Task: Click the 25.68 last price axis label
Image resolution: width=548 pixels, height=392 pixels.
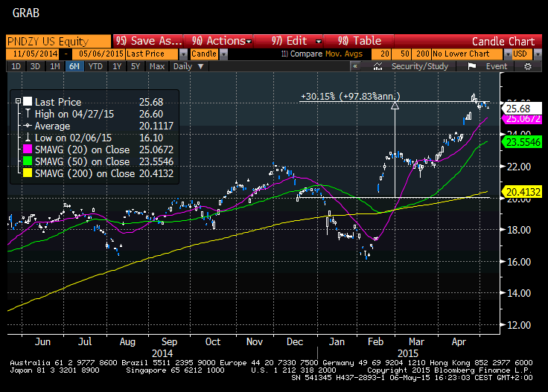Action: (x=520, y=109)
